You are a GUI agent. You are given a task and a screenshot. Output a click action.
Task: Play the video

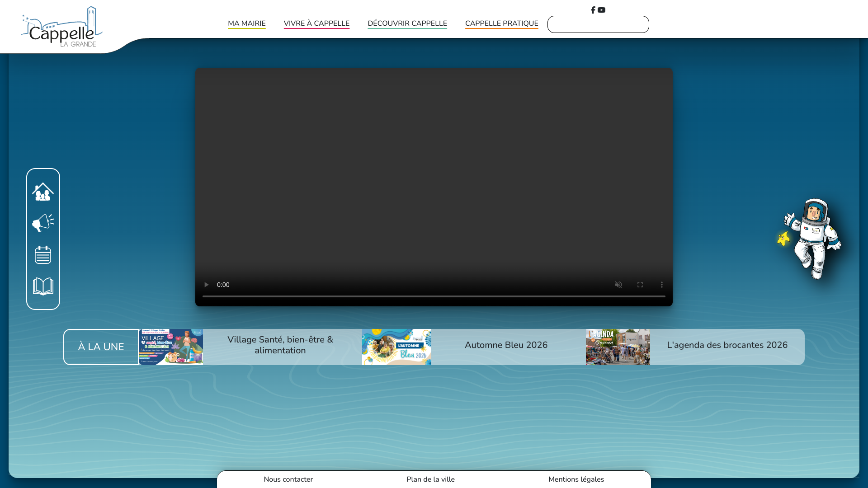coord(206,285)
